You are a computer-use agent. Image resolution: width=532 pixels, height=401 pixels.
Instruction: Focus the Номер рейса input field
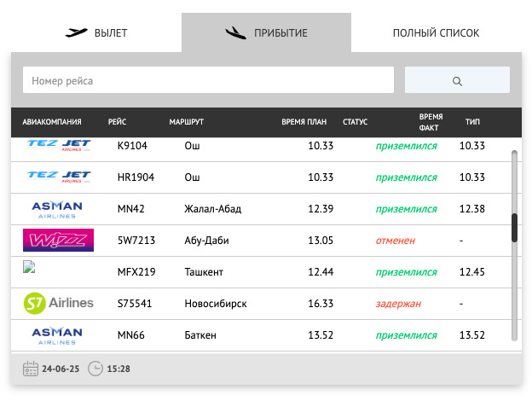click(208, 80)
